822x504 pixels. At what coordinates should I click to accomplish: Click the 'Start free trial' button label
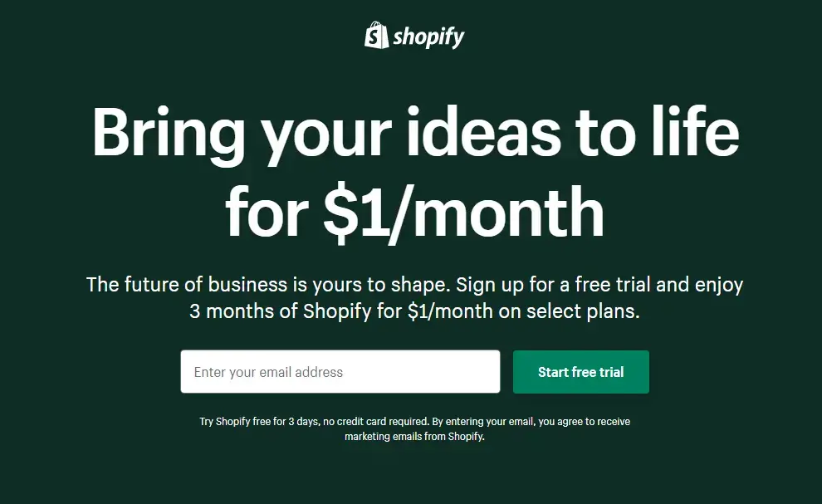581,372
